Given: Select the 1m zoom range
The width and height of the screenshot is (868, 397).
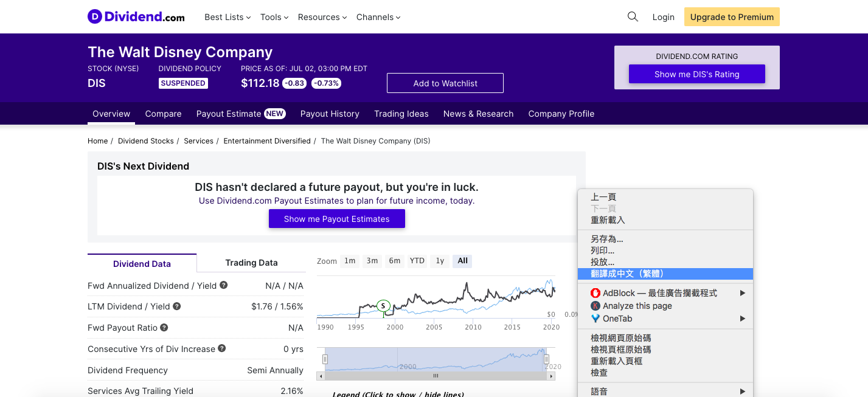Looking at the screenshot, I should pos(350,261).
